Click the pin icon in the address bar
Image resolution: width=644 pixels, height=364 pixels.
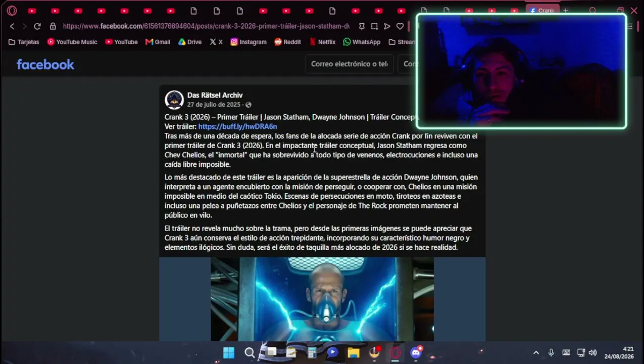tap(362, 26)
